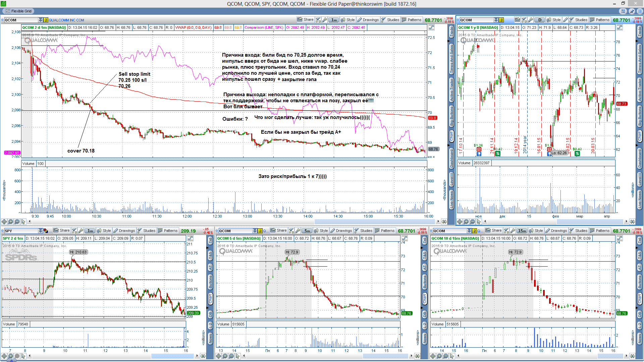Open the Flexible Grid menu button
This screenshot has height=362, width=644.
click(x=18, y=11)
